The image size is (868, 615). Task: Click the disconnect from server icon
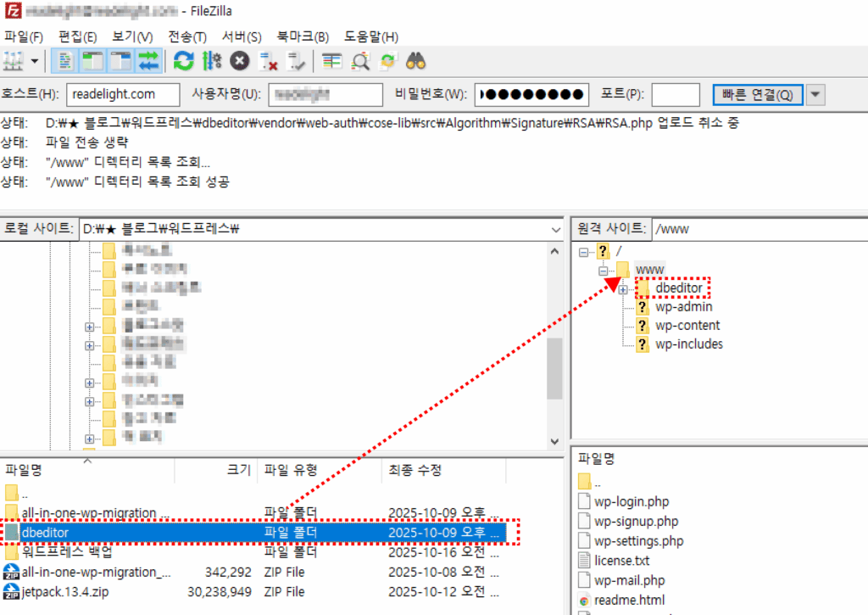point(269,61)
